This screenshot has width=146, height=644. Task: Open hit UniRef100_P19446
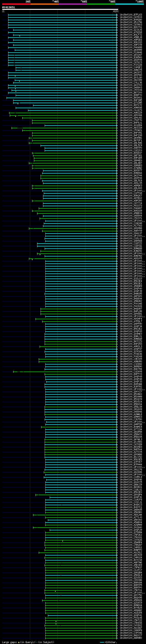click(131, 53)
